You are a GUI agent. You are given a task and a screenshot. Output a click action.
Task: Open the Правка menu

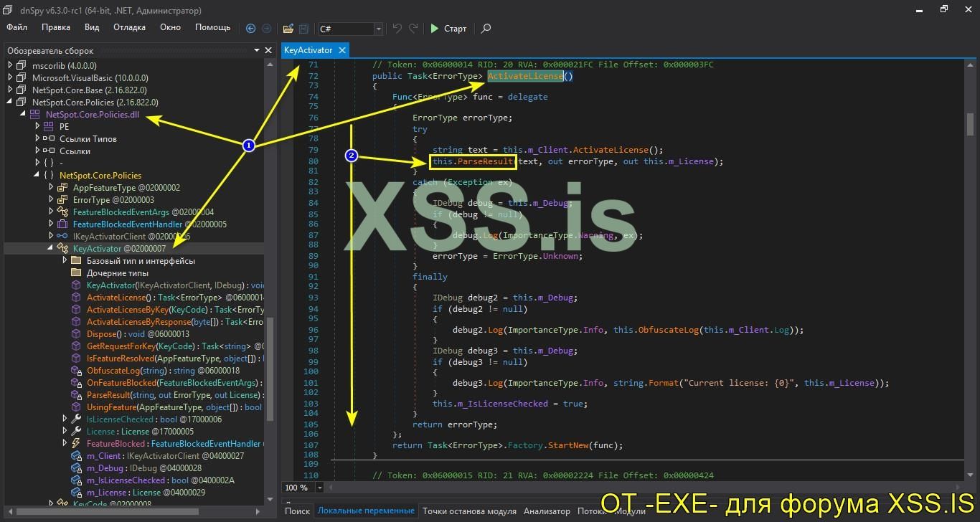(x=56, y=27)
